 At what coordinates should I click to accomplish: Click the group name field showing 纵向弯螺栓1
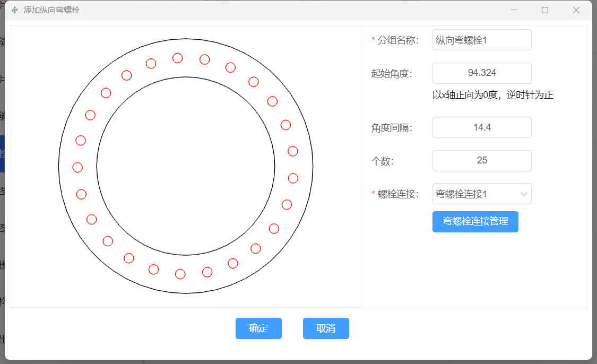tap(482, 40)
